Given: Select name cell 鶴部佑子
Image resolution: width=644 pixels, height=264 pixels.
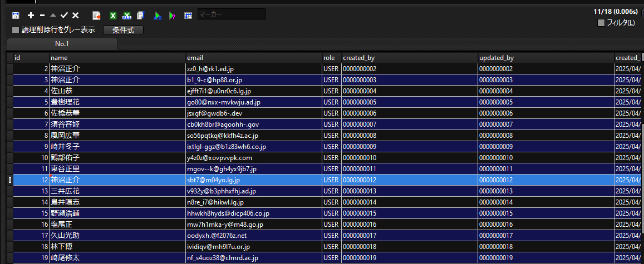Looking at the screenshot, I should pos(117,157).
